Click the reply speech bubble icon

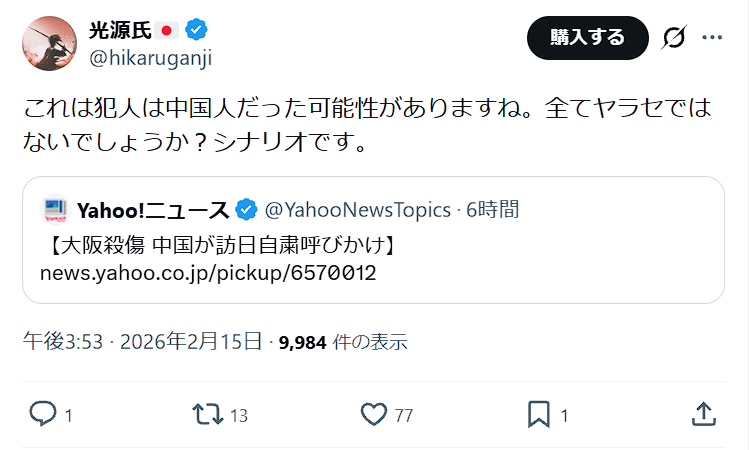(43, 414)
